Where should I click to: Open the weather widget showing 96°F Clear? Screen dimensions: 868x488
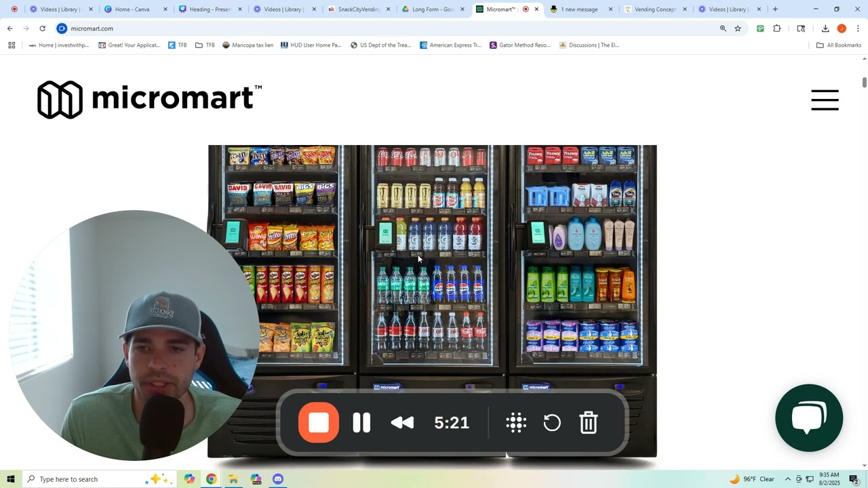pyautogui.click(x=752, y=479)
